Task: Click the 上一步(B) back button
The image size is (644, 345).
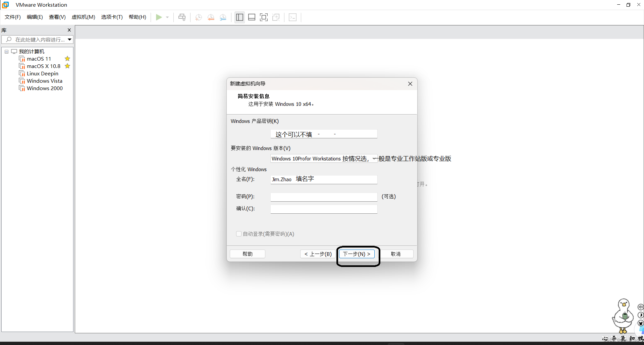Action: tap(318, 254)
